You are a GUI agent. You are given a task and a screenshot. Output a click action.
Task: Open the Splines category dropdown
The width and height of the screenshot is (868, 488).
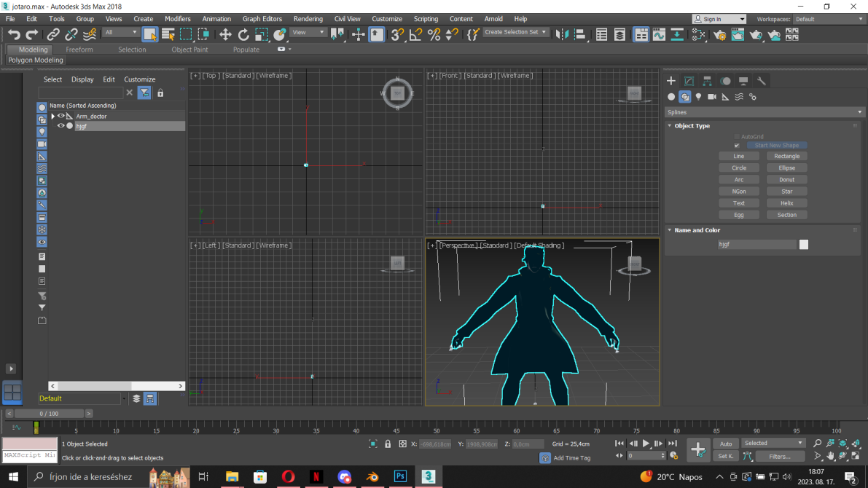point(764,112)
